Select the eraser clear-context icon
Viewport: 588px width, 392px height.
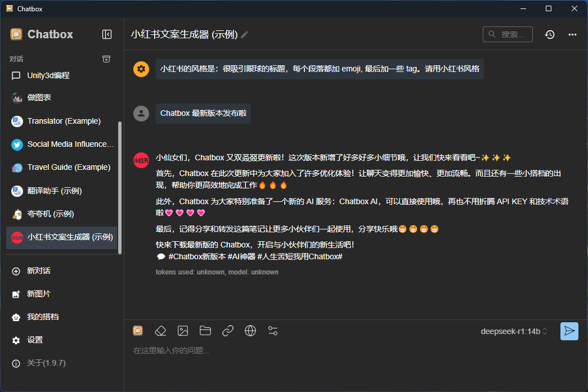point(160,331)
